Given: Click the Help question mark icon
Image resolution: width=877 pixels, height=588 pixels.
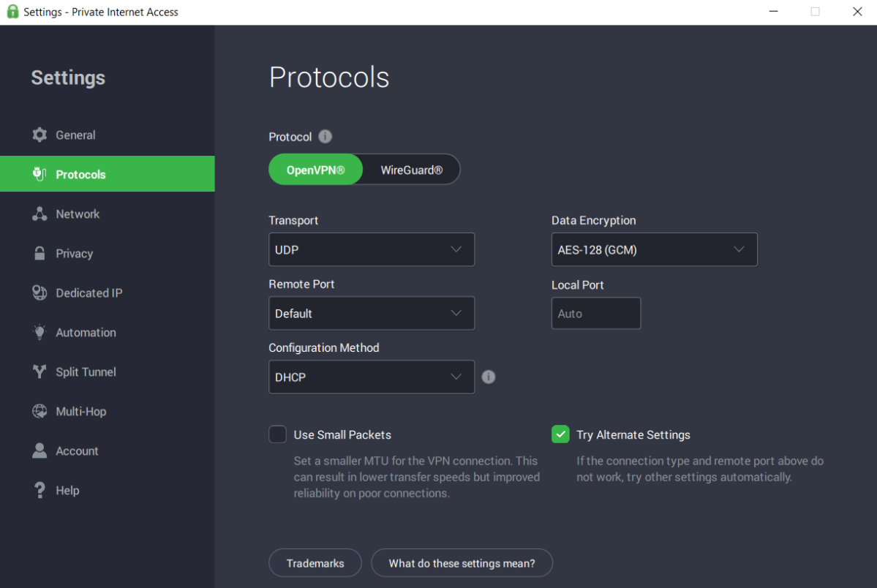Looking at the screenshot, I should tap(39, 490).
